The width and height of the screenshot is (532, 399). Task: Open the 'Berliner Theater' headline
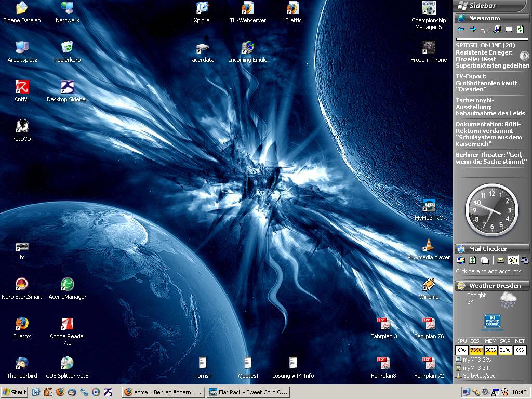click(491, 158)
